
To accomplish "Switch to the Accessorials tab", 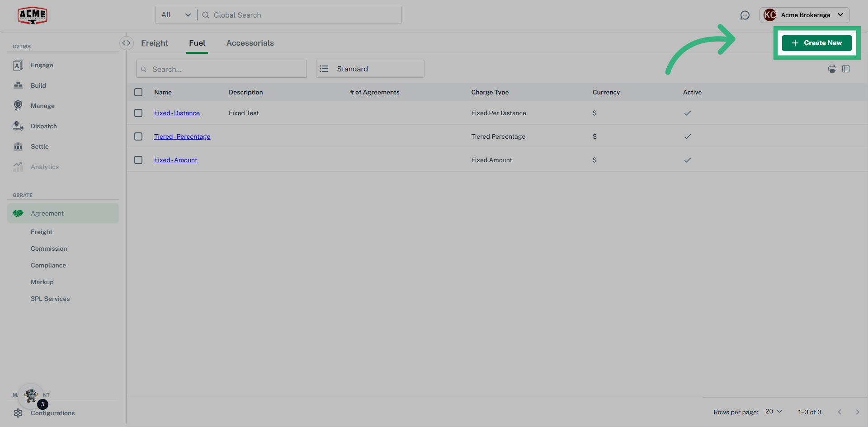I will 250,43.
